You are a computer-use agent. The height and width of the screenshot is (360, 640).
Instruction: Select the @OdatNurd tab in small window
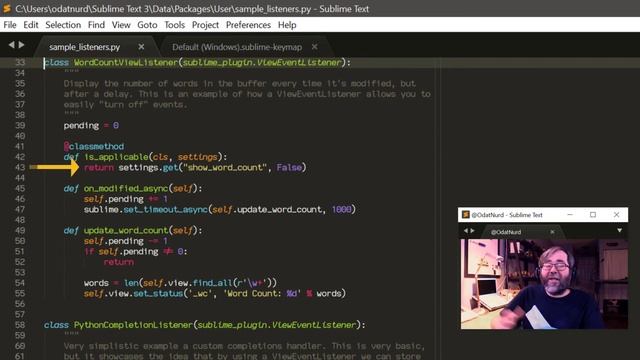tap(506, 232)
